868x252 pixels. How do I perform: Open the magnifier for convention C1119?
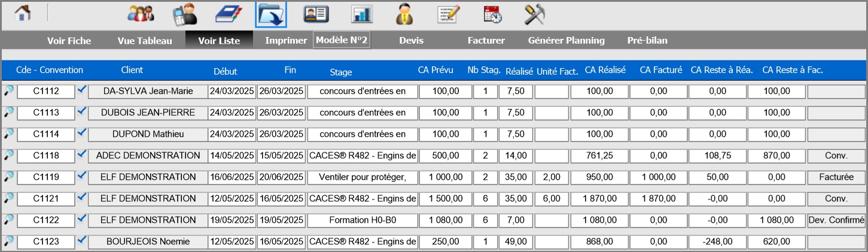click(8, 177)
